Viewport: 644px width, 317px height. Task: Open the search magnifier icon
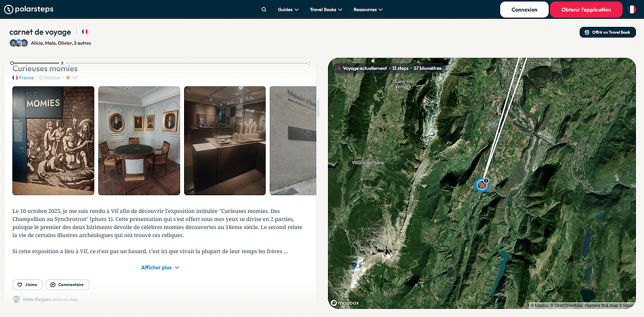point(264,10)
